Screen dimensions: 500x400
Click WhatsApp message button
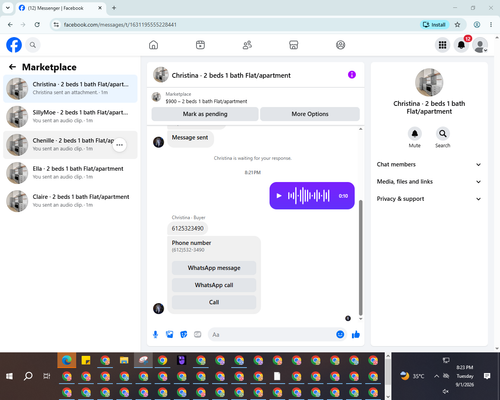pyautogui.click(x=214, y=268)
